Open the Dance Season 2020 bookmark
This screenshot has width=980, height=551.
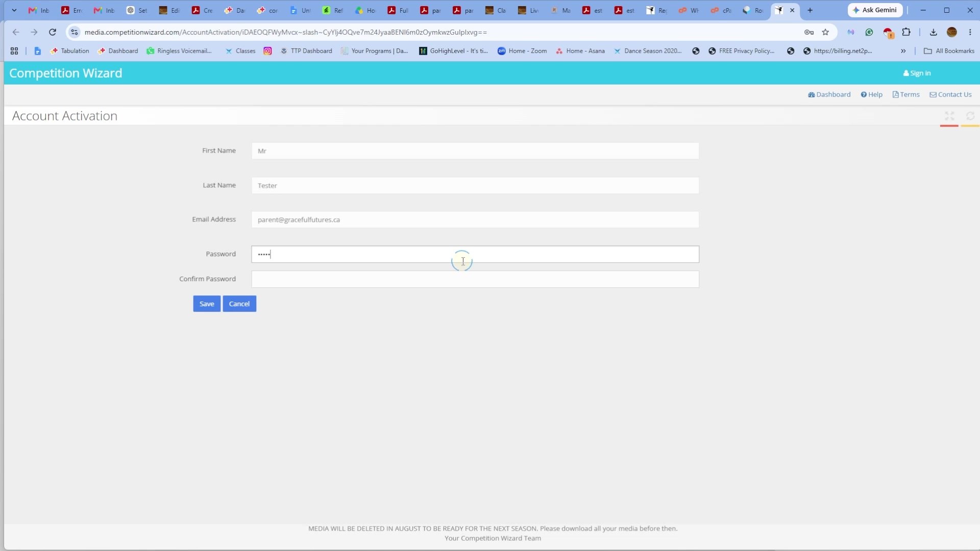click(648, 51)
